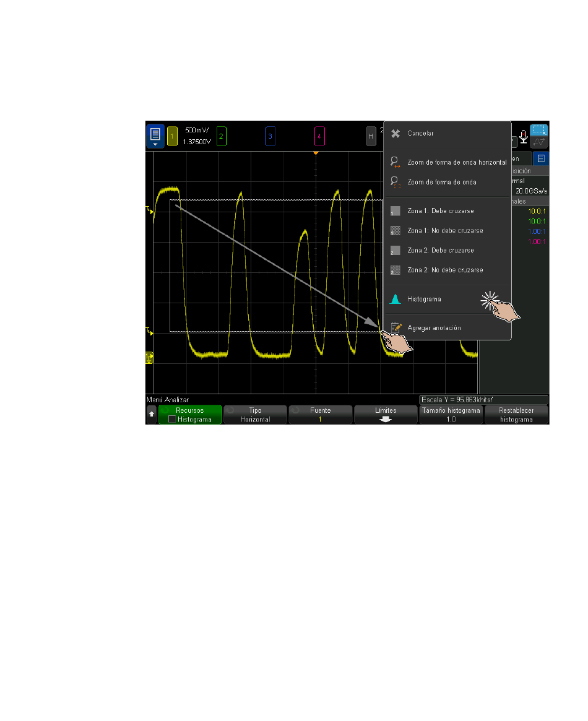Click the Agregar anotación notepad icon
Viewport: 588px width, 721px height.
396,327
